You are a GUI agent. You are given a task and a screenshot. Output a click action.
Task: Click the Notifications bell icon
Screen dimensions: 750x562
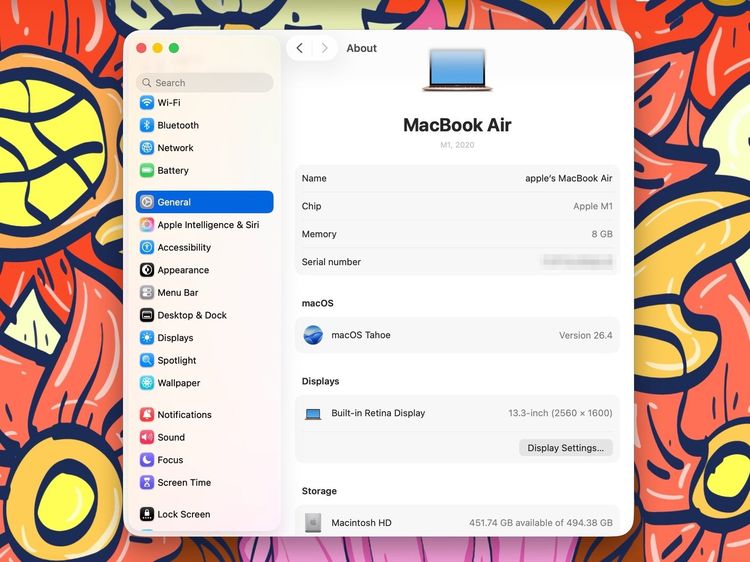click(147, 414)
